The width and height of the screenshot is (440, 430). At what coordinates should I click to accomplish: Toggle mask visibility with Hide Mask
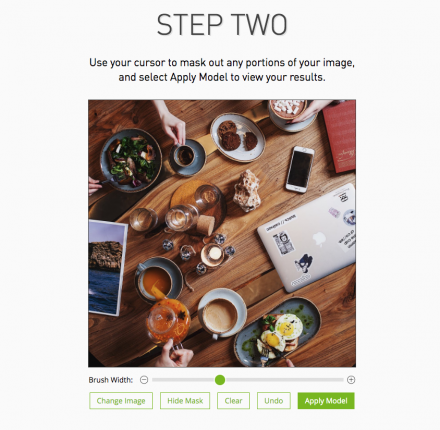(x=185, y=401)
